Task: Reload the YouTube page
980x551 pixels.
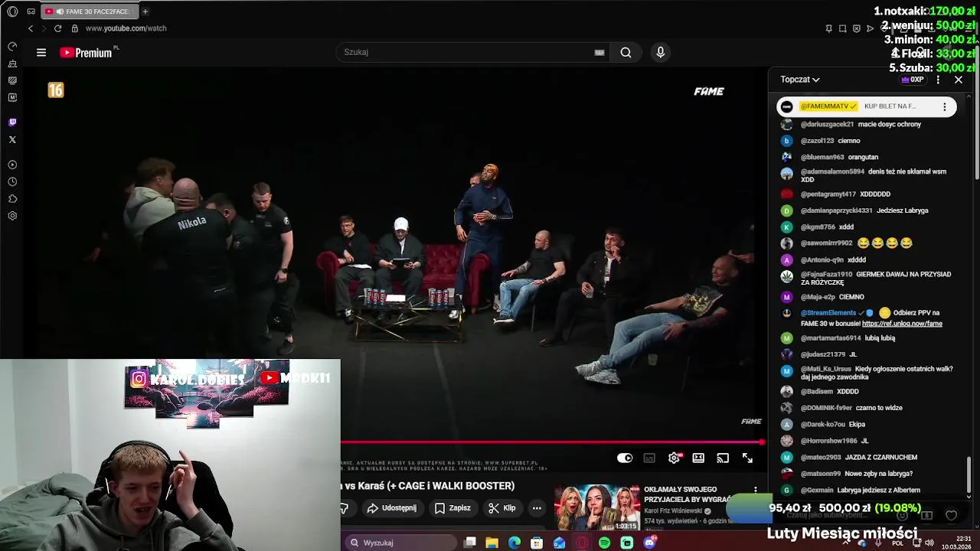Action: pos(57,28)
